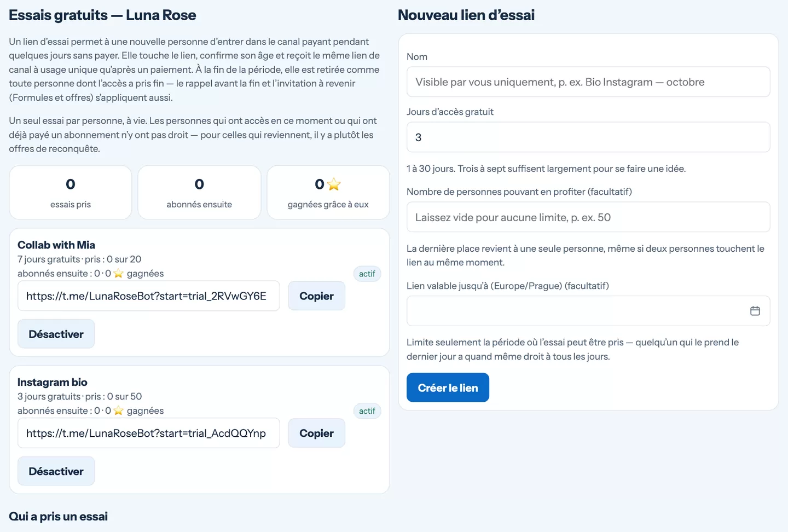Image resolution: width=788 pixels, height=532 pixels.
Task: Click the Instagram bio title
Action: (x=53, y=382)
